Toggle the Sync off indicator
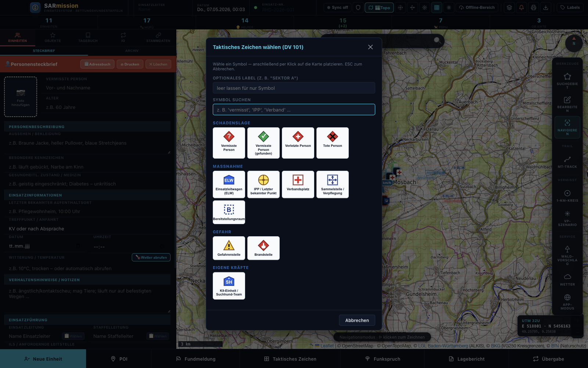This screenshot has width=588, height=368. point(337,7)
